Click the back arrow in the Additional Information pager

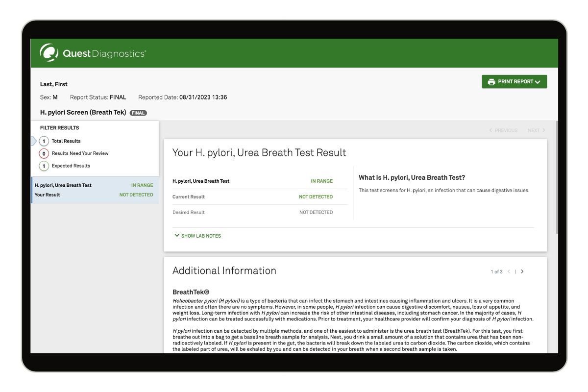[509, 271]
